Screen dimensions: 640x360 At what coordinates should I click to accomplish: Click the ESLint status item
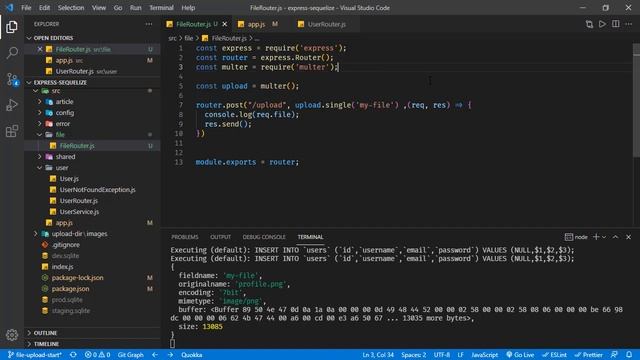pos(554,355)
